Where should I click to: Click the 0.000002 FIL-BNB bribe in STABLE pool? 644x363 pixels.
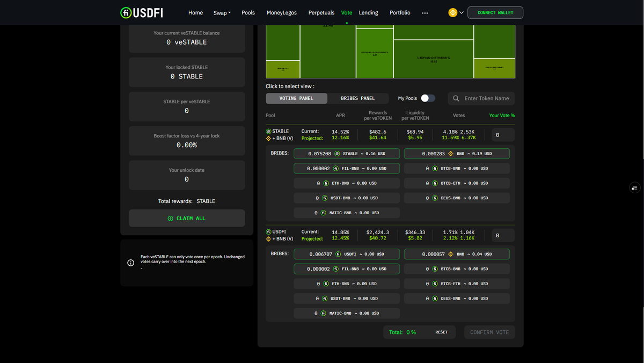pyautogui.click(x=347, y=169)
